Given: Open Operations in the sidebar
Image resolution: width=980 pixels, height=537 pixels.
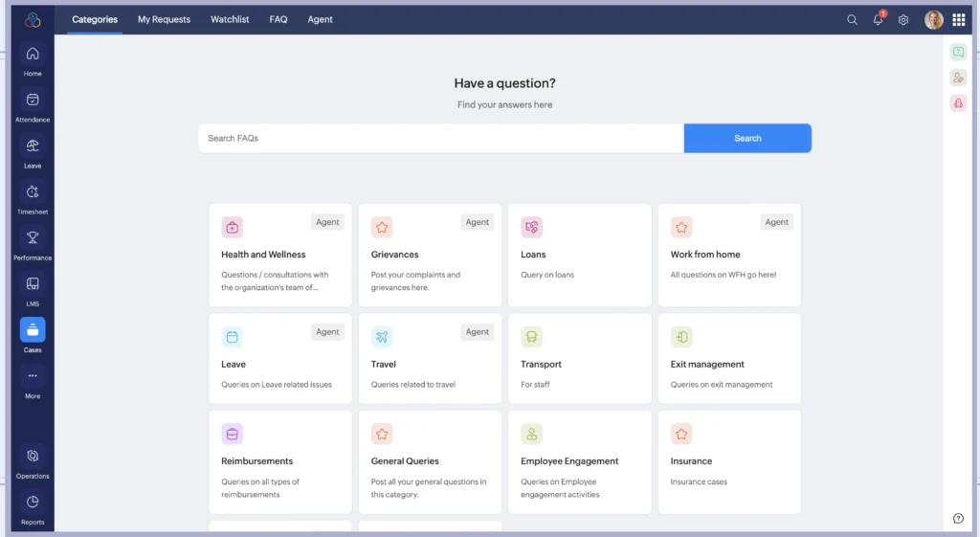Looking at the screenshot, I should 33,456.
